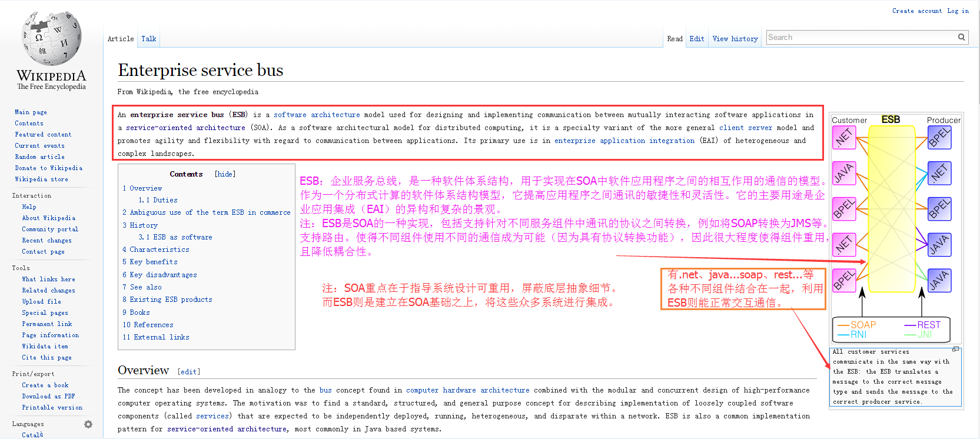
Task: Open Contents link in sidebar
Action: (29, 124)
